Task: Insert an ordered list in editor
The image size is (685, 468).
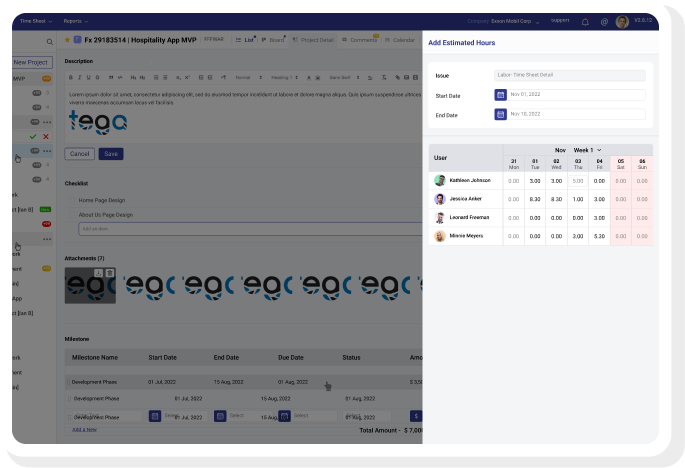Action: click(156, 77)
